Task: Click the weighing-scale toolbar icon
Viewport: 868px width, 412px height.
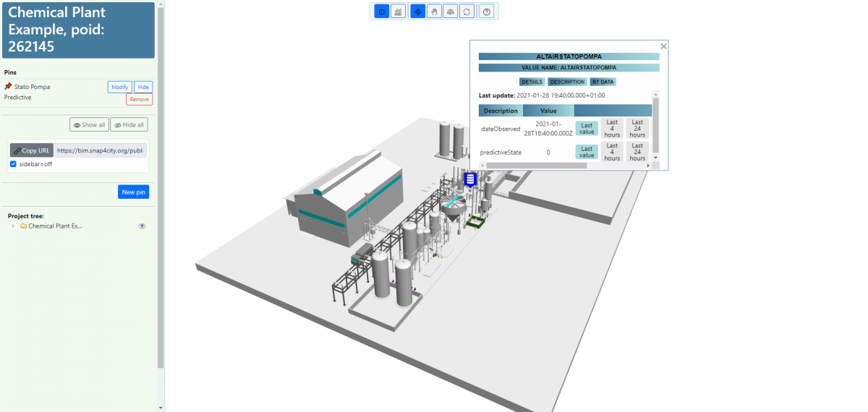Action: 450,12
